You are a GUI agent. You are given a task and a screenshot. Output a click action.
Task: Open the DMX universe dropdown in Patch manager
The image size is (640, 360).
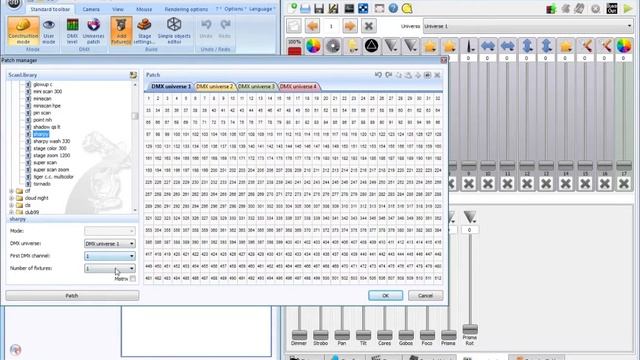[x=110, y=244]
